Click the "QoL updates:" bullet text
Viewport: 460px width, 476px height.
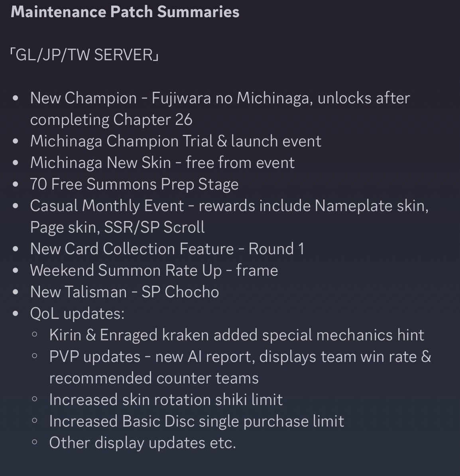pyautogui.click(x=77, y=314)
